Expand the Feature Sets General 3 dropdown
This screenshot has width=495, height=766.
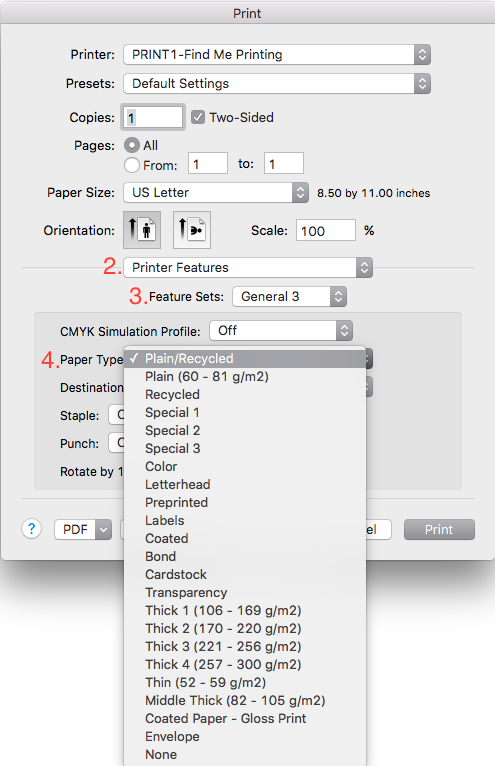coord(289,297)
